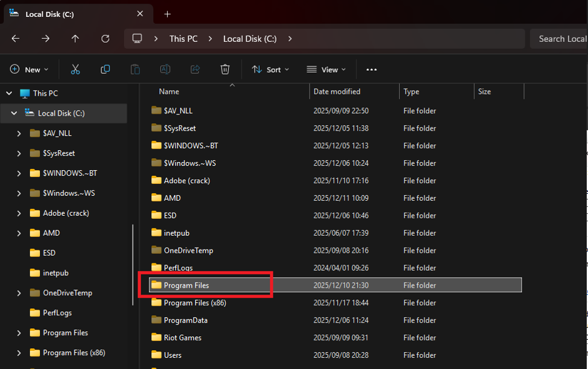Expand $WINDOWS.~BT in navigation tree

coord(19,173)
